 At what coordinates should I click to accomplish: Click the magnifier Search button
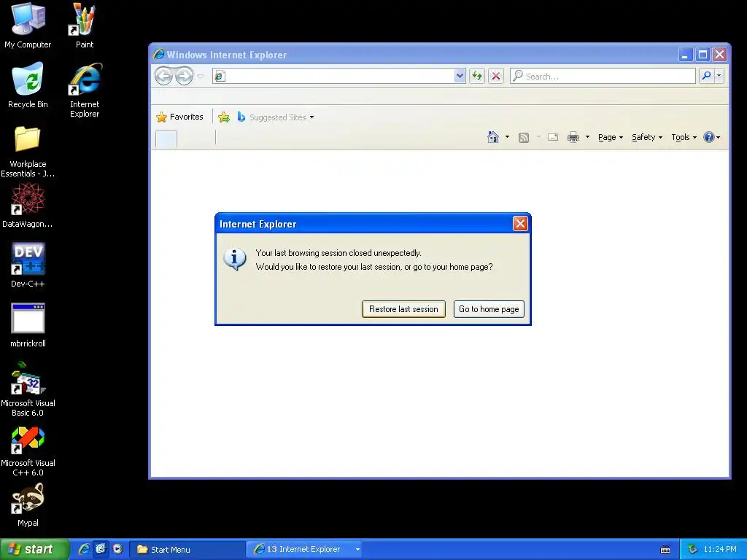706,76
